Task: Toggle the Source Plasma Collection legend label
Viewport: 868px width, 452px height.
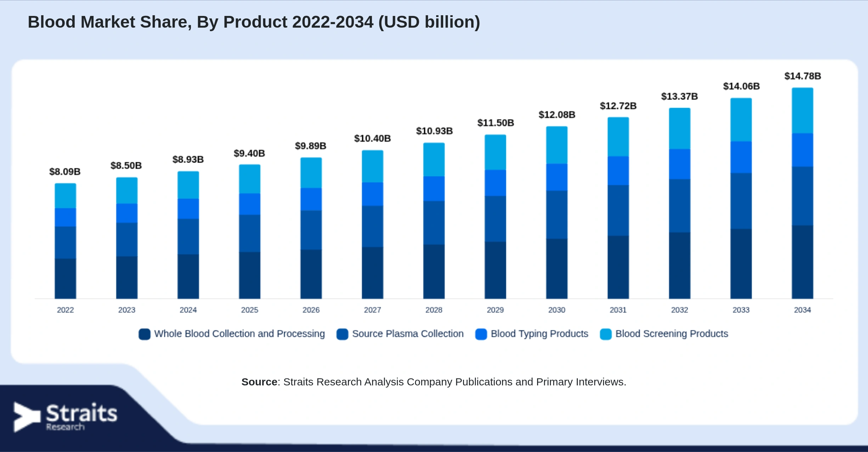Action: pos(408,334)
